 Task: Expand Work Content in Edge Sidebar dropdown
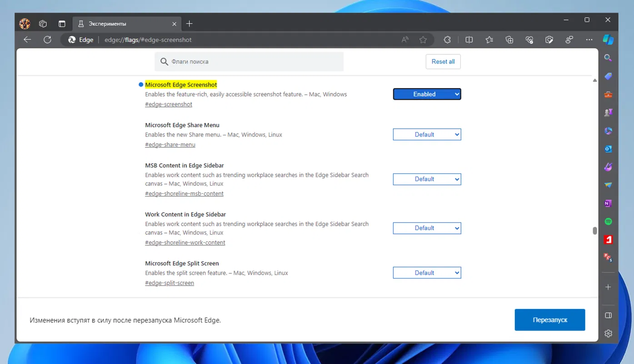[427, 228]
